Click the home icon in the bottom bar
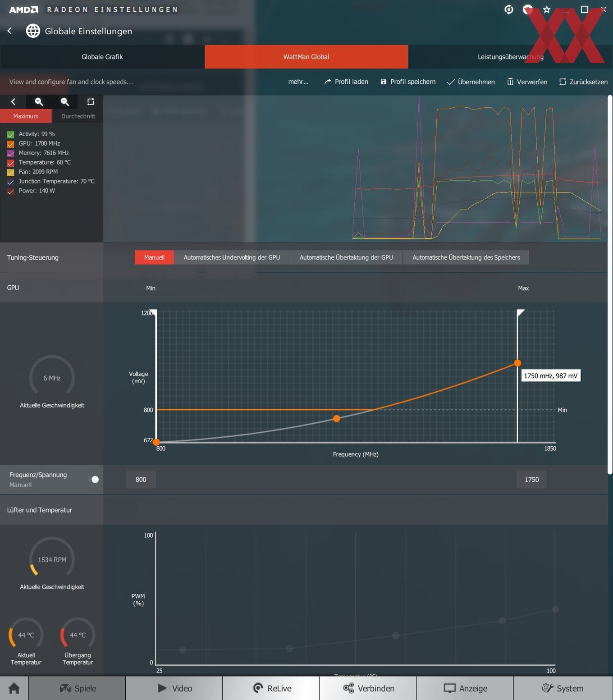This screenshot has width=613, height=700. click(14, 688)
